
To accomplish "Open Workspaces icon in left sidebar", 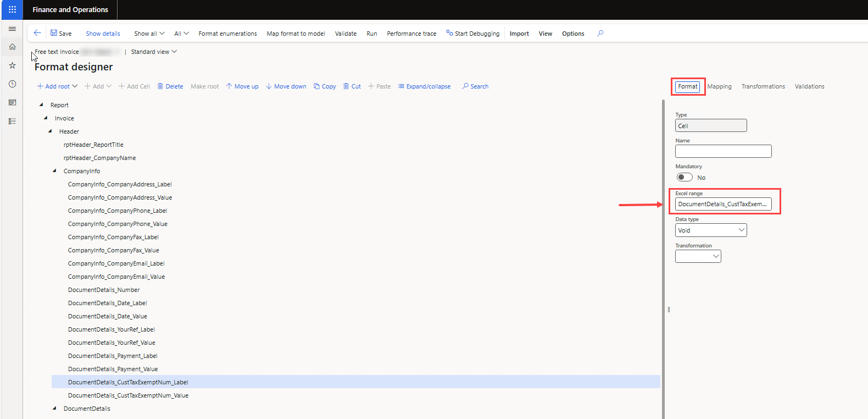I will tap(12, 103).
